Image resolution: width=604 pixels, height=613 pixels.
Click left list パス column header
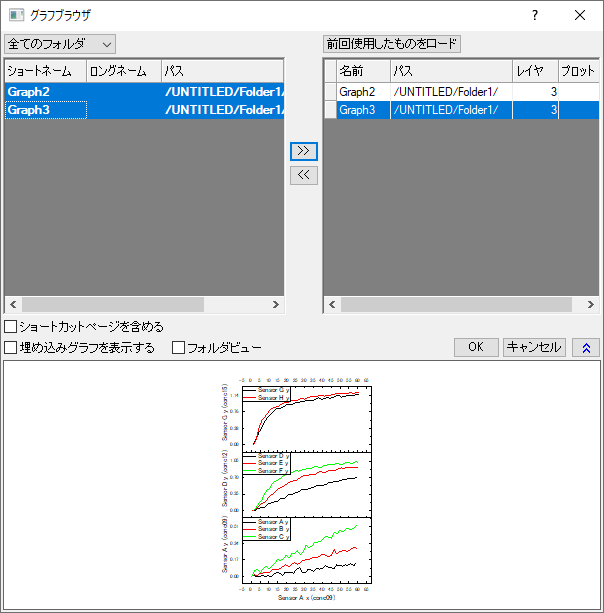click(222, 71)
